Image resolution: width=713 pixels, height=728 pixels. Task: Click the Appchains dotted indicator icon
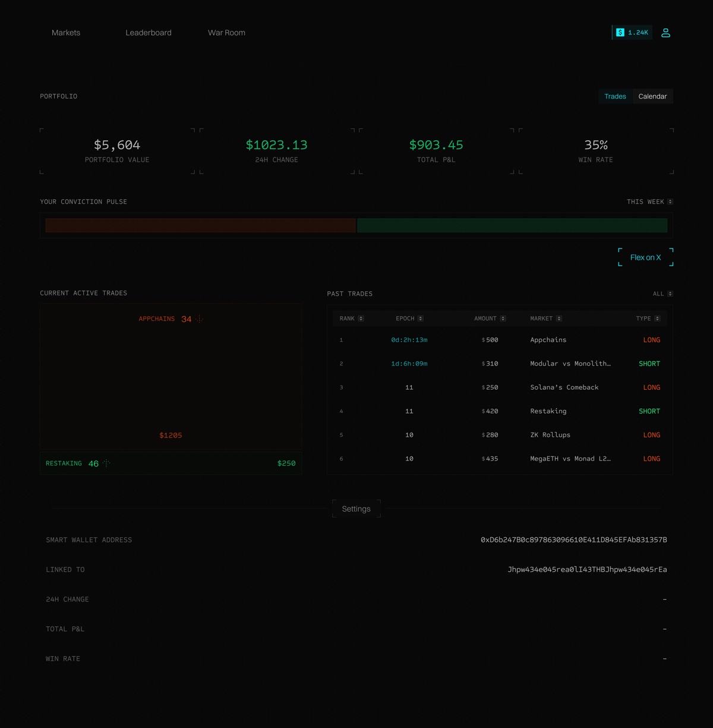(200, 319)
